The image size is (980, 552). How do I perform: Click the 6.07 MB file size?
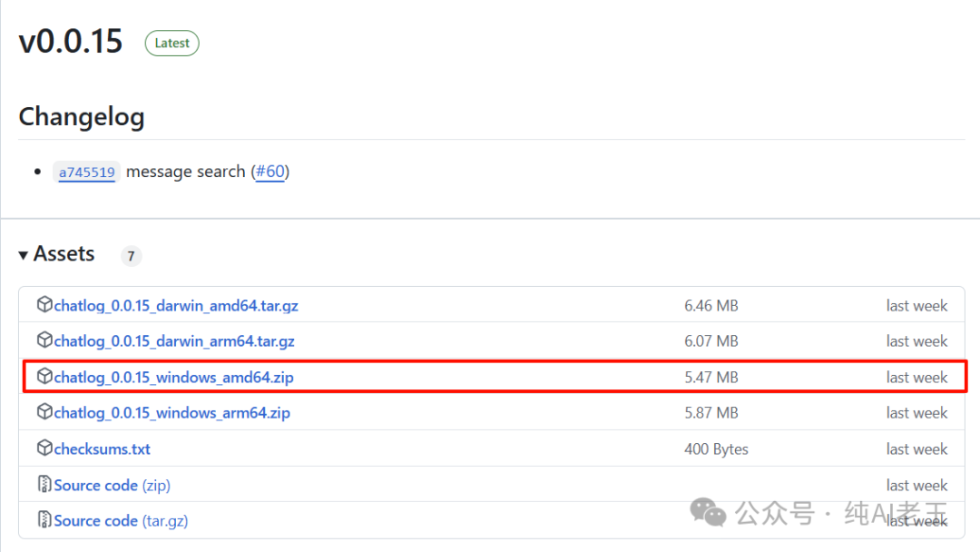pyautogui.click(x=711, y=341)
